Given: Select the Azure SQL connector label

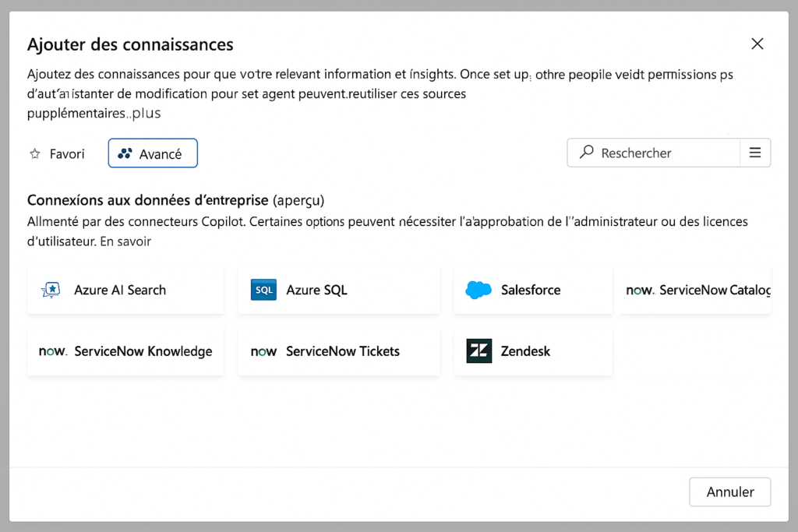Looking at the screenshot, I should pyautogui.click(x=316, y=290).
